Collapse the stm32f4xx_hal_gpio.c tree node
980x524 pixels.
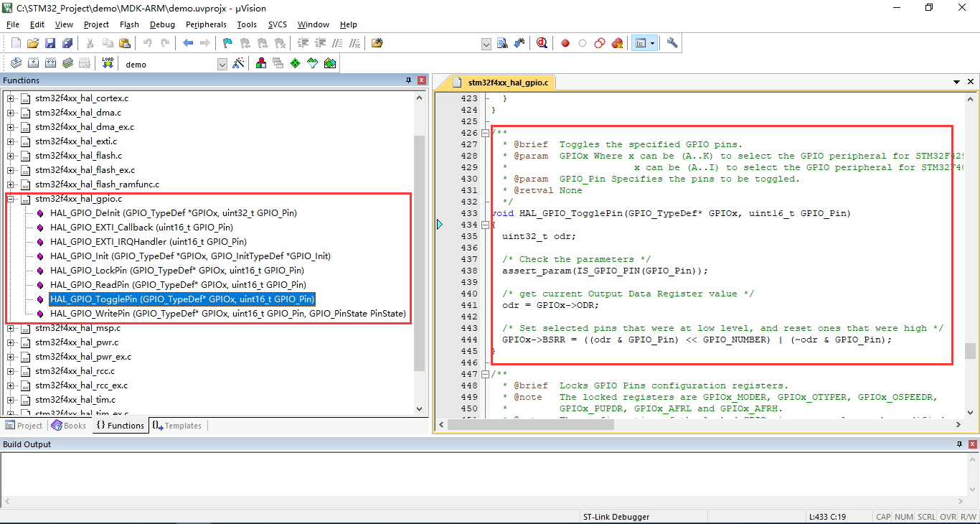[x=11, y=199]
